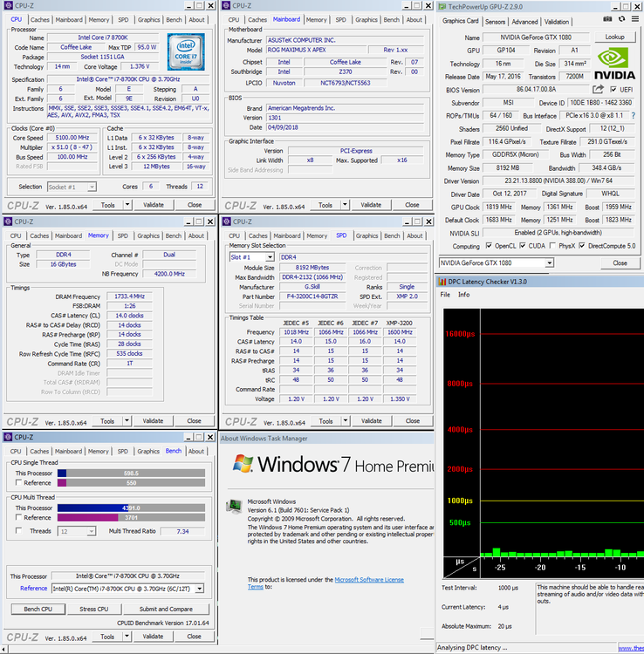The image size is (644, 654).
Task: Click the Windows flag logo
Action: (243, 463)
